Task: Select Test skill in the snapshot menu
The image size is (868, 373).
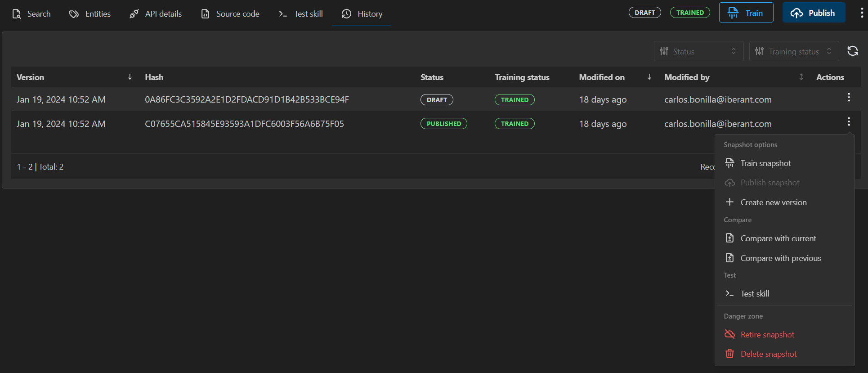Action: tap(784, 294)
